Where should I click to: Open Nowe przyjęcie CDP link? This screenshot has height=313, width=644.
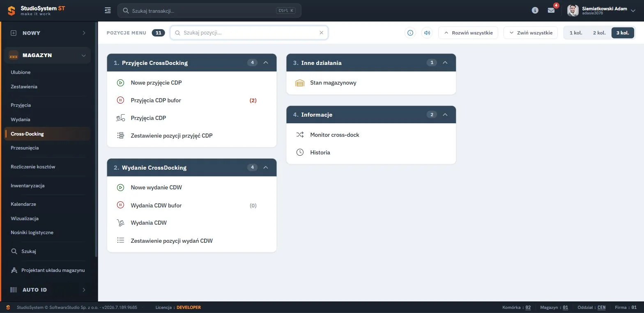[x=156, y=83]
